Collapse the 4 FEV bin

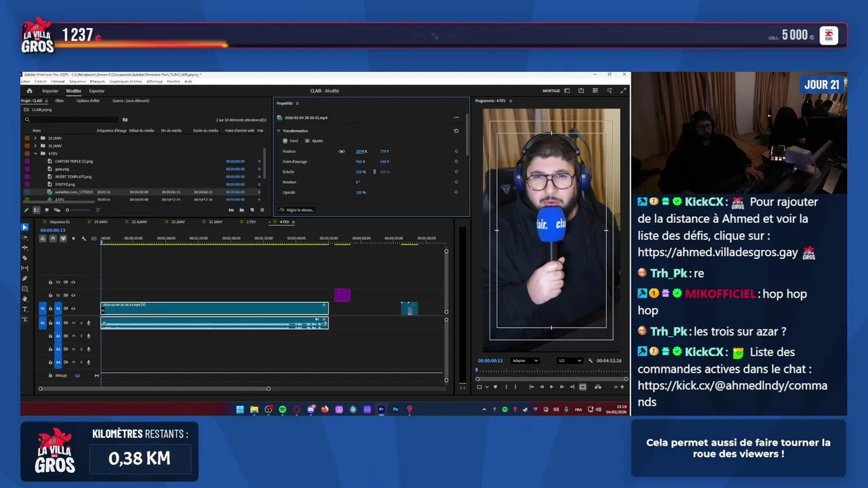click(35, 153)
